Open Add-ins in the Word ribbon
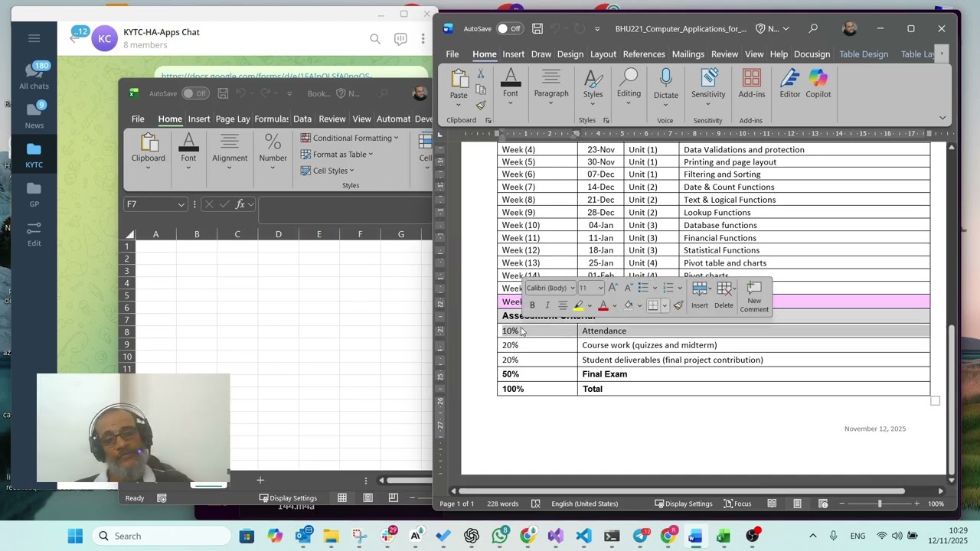 tap(751, 84)
